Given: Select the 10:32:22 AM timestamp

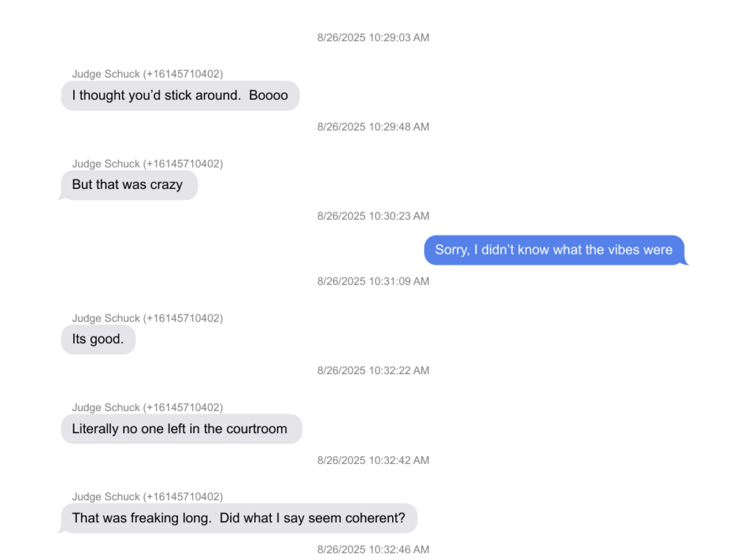Looking at the screenshot, I should coord(373,370).
